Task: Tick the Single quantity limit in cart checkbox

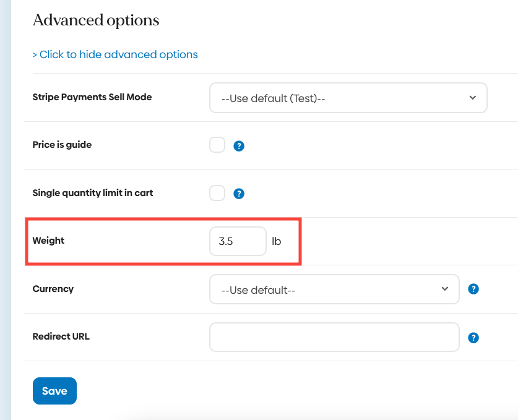Action: pos(217,193)
